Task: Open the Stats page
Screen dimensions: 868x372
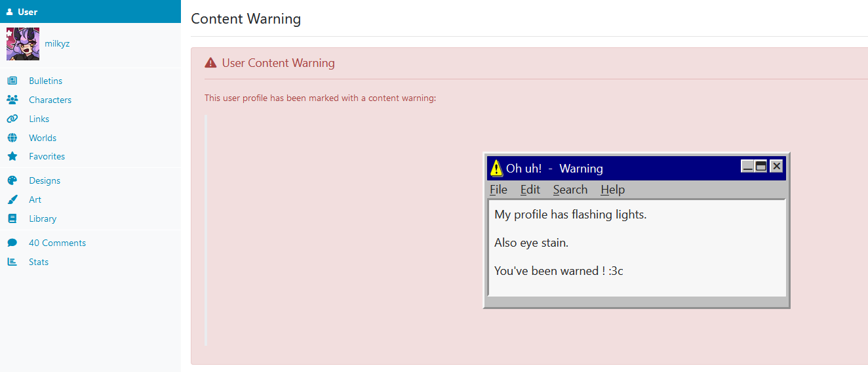Action: coord(39,262)
